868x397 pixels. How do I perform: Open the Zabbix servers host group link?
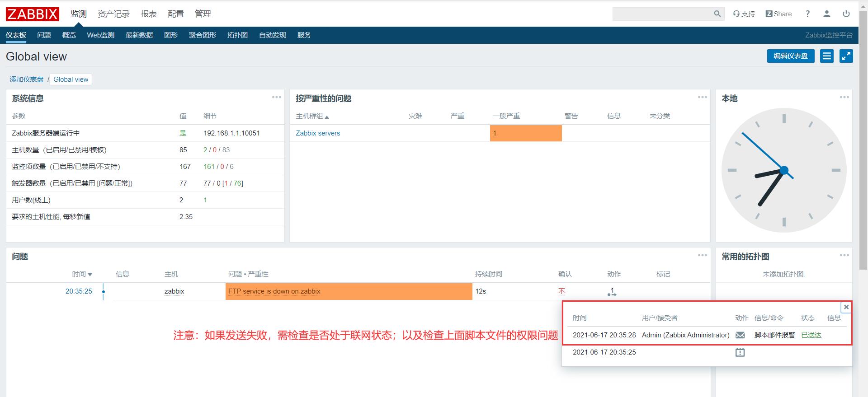tap(318, 133)
